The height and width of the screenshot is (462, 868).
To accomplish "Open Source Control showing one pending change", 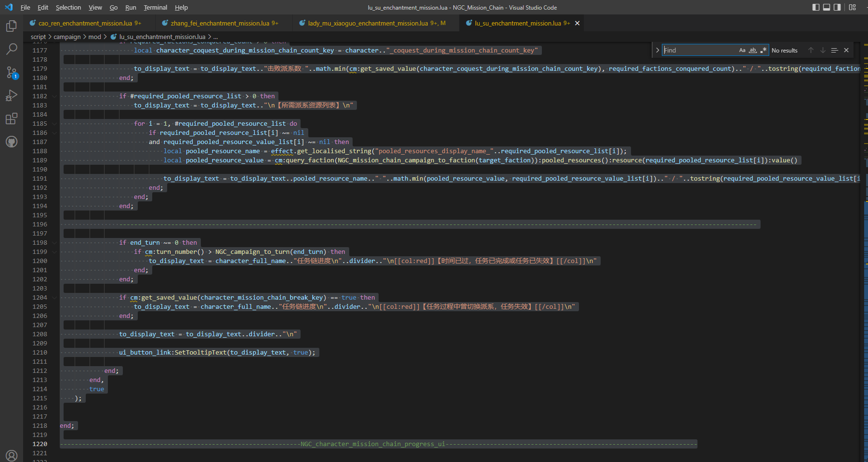I will [11, 72].
